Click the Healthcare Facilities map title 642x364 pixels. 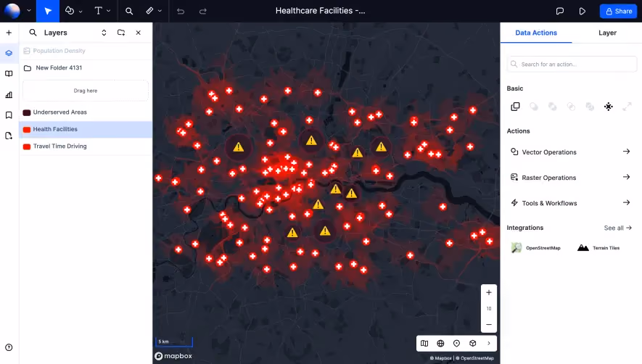[x=320, y=11]
